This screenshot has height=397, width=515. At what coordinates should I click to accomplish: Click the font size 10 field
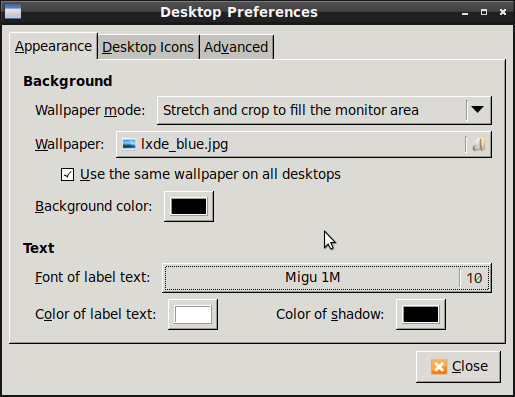point(474,278)
